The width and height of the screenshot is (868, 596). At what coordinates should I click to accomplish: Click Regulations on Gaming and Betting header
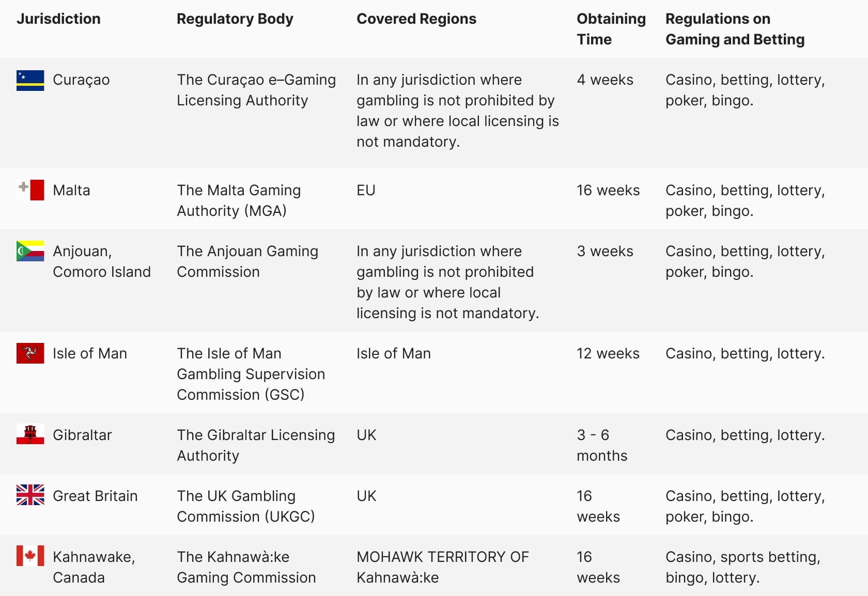click(x=735, y=29)
